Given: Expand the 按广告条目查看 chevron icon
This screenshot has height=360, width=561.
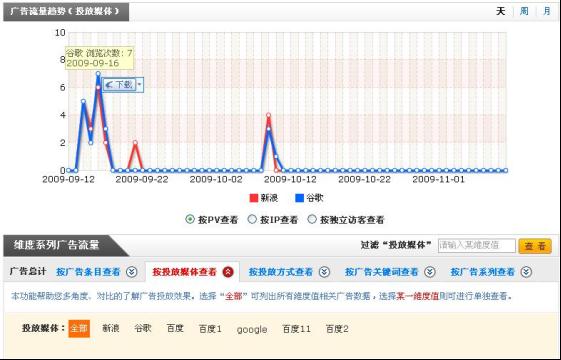Looking at the screenshot, I should (132, 272).
